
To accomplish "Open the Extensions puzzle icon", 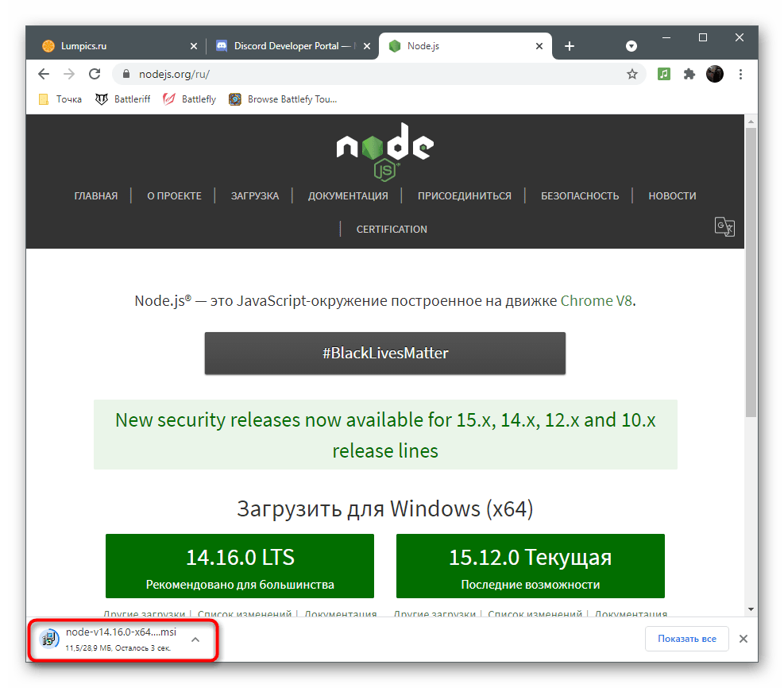I will [689, 74].
